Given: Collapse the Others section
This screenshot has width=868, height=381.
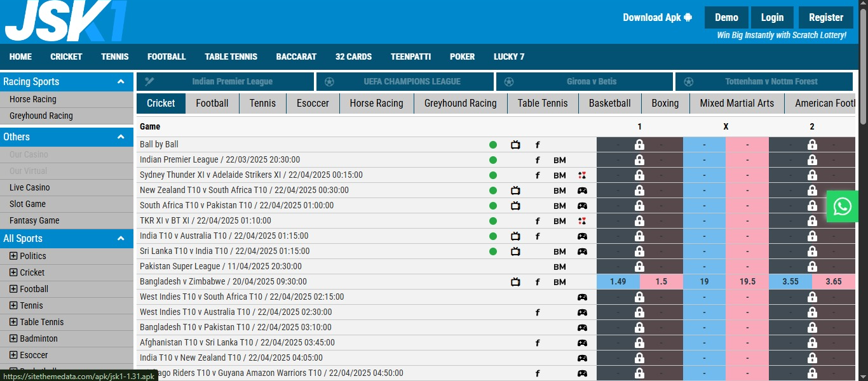Looking at the screenshot, I should (x=121, y=137).
